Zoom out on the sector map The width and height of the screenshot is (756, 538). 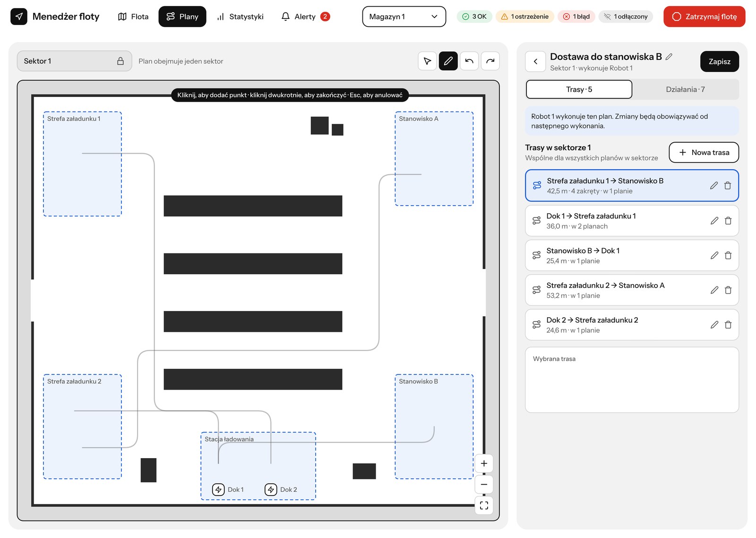[484, 485]
